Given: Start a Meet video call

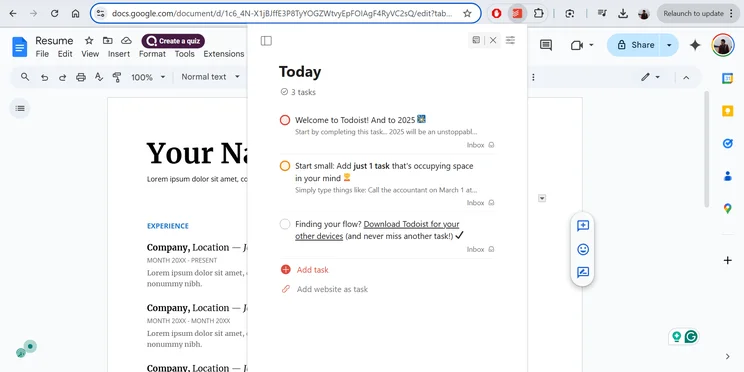Looking at the screenshot, I should 577,45.
